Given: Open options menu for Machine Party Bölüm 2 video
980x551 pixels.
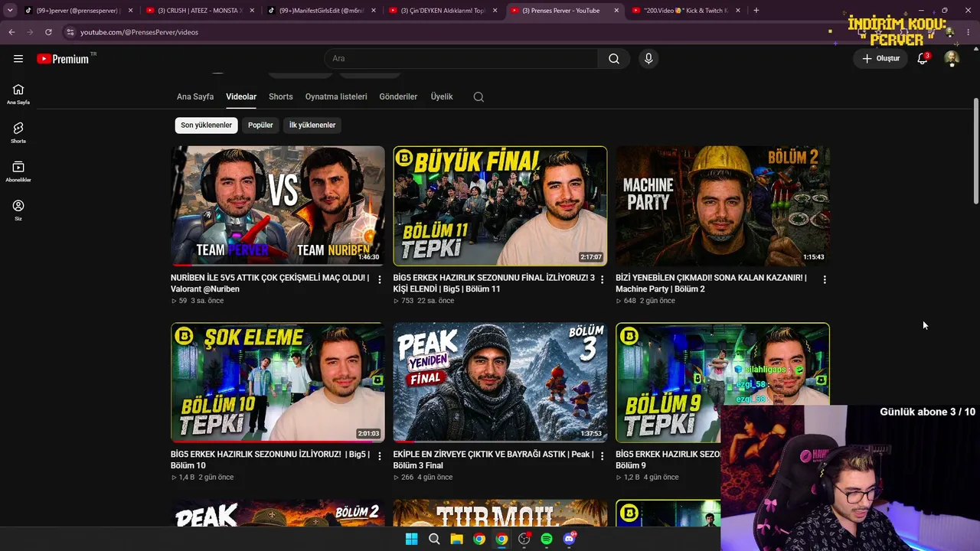Looking at the screenshot, I should (x=825, y=280).
